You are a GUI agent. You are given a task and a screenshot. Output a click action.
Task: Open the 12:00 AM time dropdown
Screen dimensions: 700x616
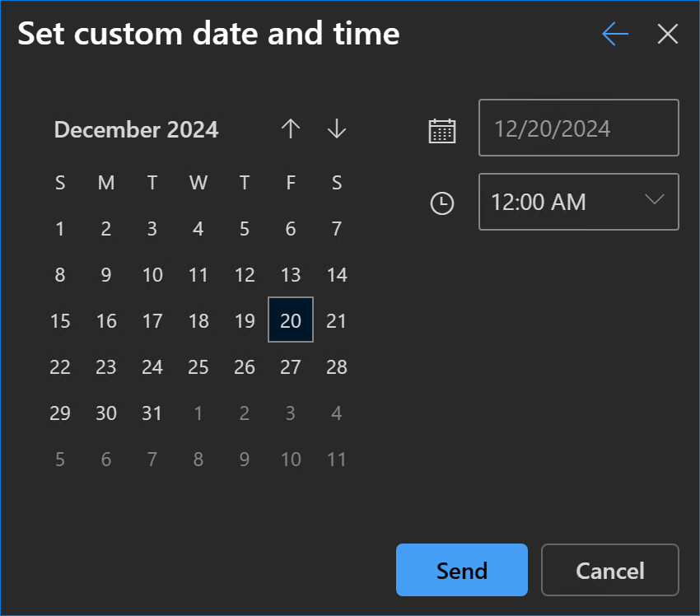point(579,202)
